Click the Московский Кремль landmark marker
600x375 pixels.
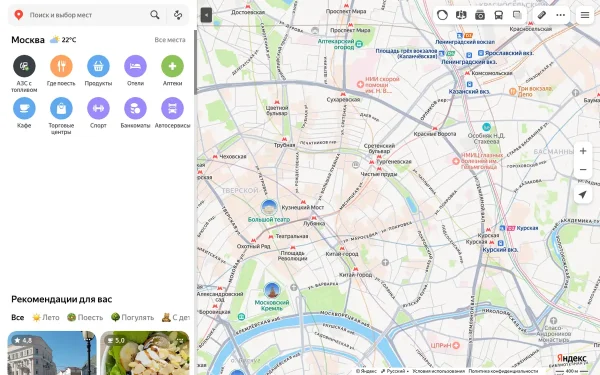tap(272, 291)
